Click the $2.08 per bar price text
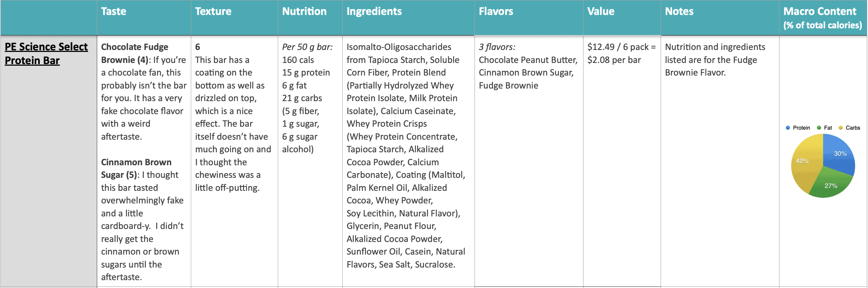This screenshot has width=868, height=288. (x=614, y=60)
